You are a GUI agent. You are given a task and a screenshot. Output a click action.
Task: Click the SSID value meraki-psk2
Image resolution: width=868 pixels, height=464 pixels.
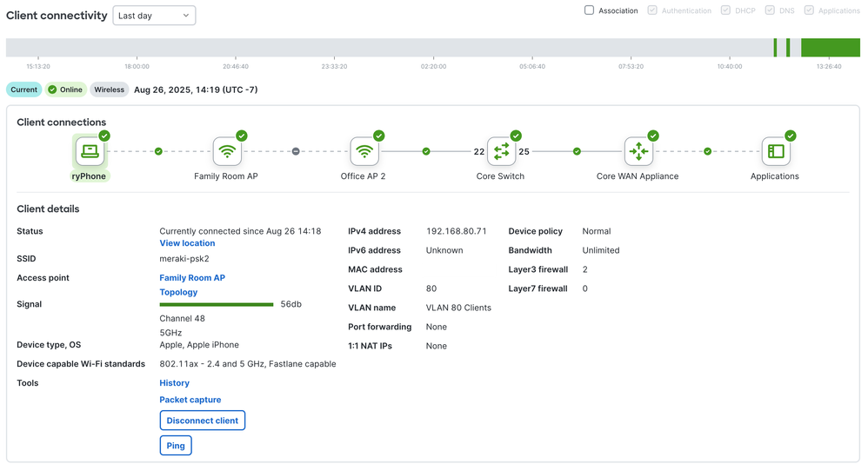click(184, 258)
